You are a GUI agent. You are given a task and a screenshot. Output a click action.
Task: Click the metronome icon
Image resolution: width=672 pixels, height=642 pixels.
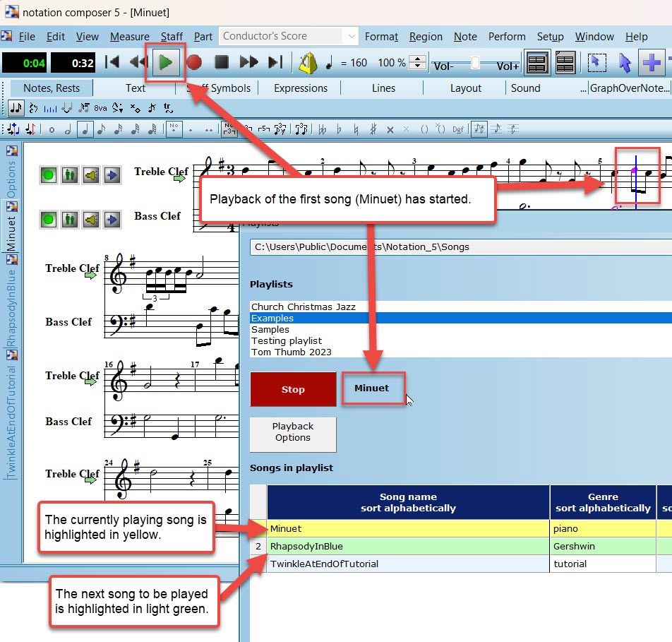coord(306,64)
